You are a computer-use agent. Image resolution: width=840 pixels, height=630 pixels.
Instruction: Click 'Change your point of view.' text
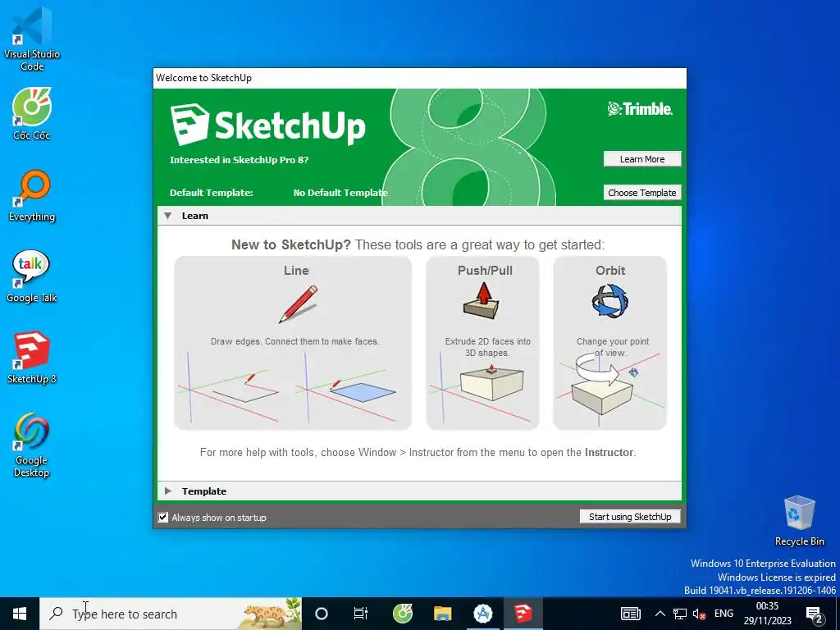[x=612, y=347]
